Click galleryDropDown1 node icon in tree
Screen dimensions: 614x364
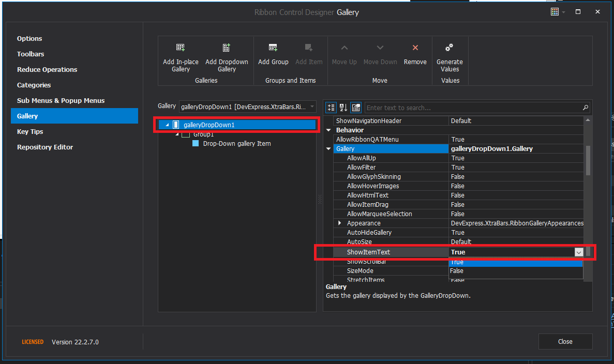(x=176, y=125)
